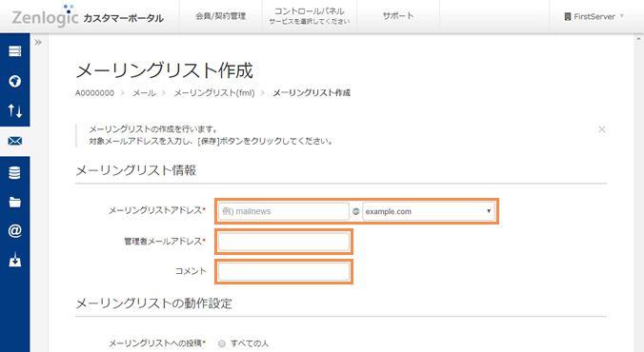Open the コントロールパネル menu
The width and height of the screenshot is (644, 352).
[310, 16]
